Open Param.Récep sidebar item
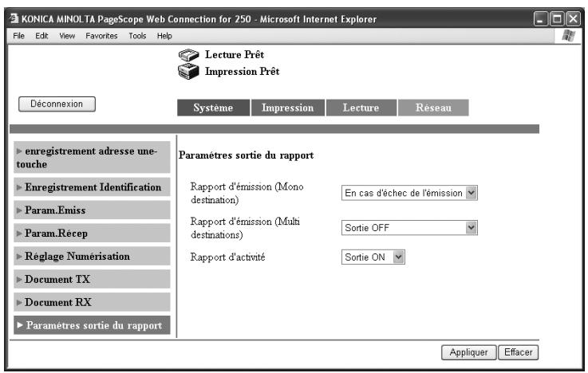588x373 pixels. coord(92,233)
